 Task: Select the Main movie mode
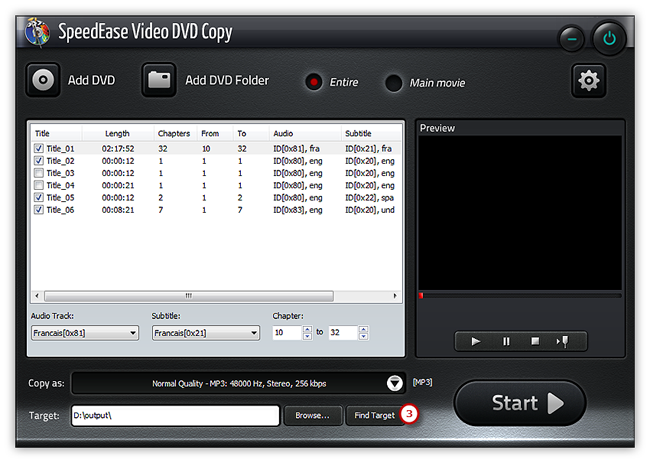(393, 83)
